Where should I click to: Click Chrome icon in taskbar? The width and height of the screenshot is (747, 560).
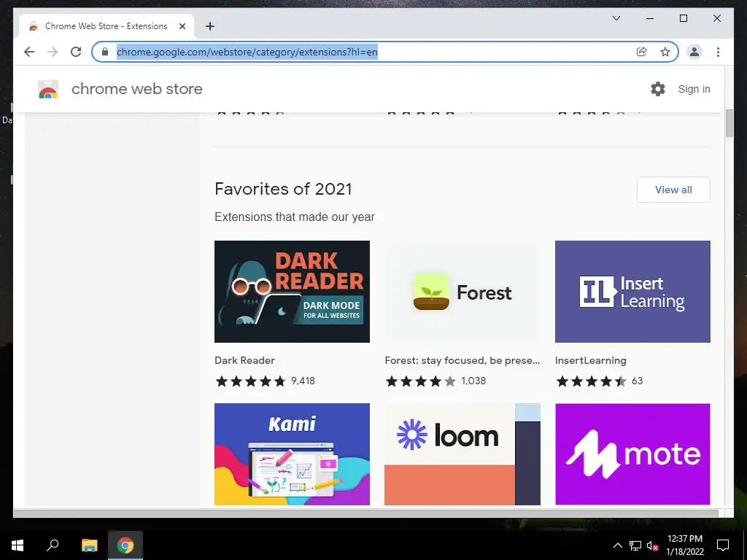coord(125,545)
